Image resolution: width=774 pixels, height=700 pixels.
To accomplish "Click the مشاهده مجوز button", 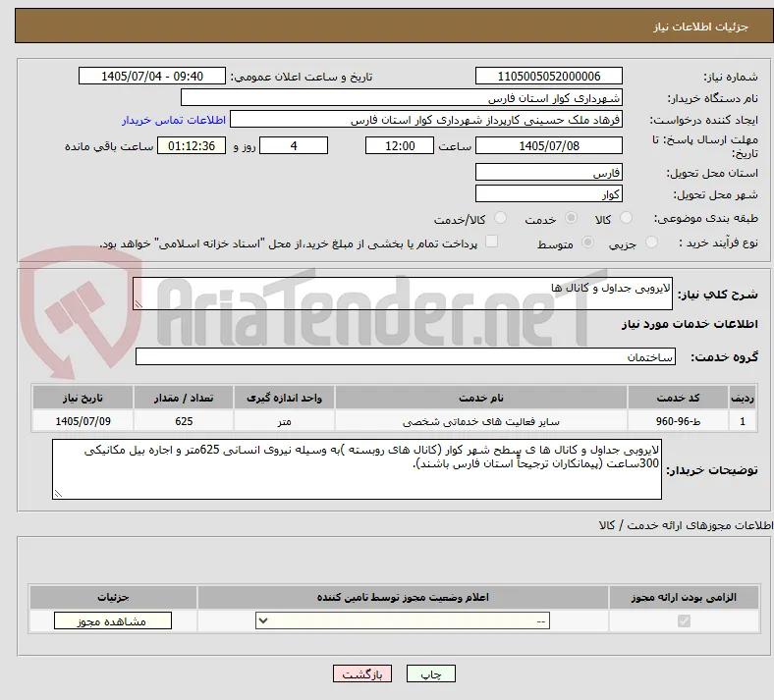I will 113,621.
